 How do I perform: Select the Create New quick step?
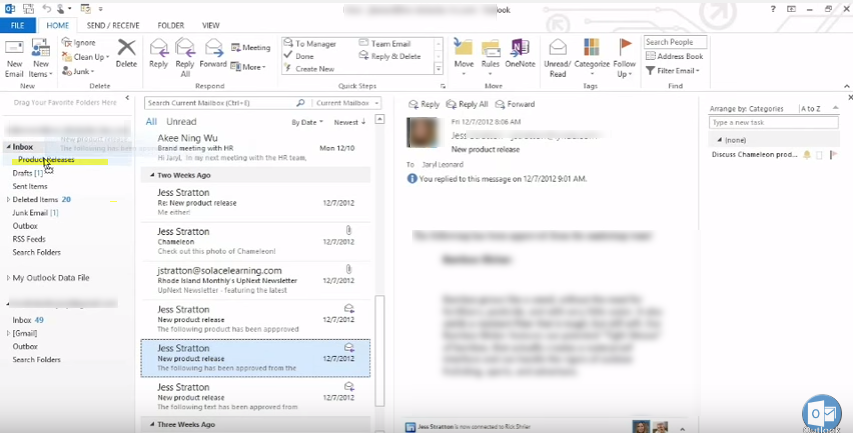coord(309,69)
